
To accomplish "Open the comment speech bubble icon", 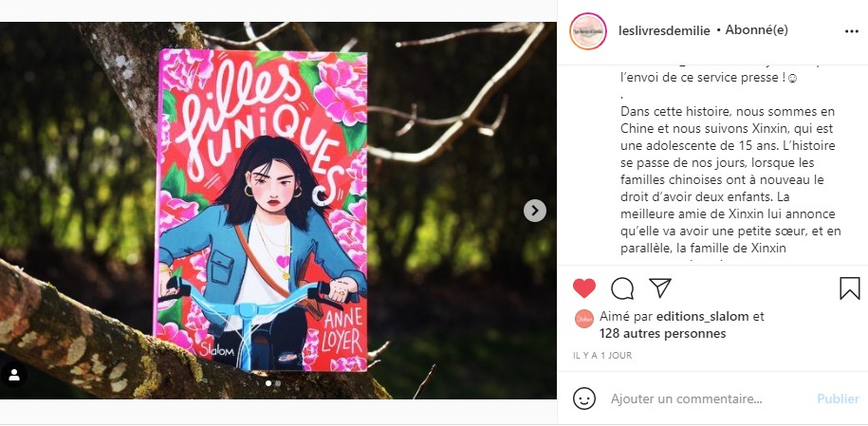I will 622,288.
